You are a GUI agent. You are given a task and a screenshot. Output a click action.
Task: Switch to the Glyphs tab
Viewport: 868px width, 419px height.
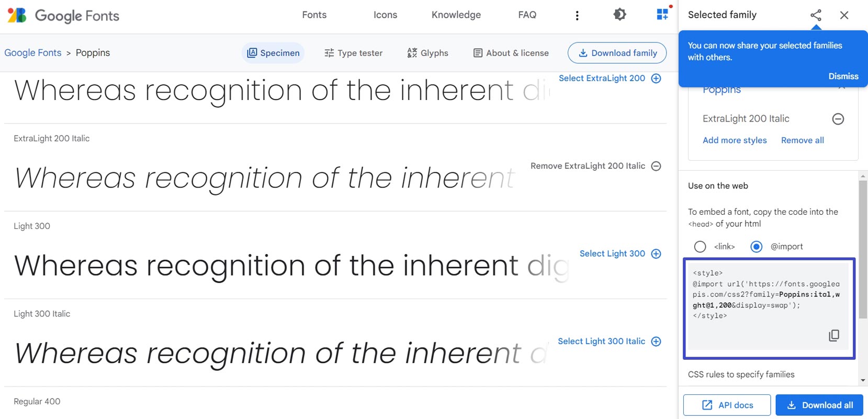(x=427, y=53)
